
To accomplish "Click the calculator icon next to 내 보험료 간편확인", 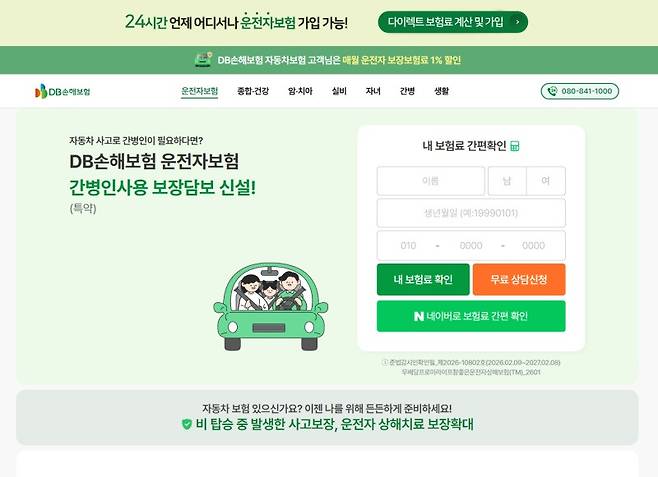I will 514,146.
